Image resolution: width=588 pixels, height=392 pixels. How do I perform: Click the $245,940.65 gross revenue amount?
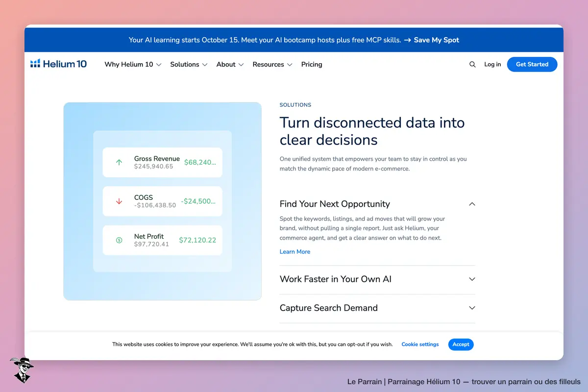tap(153, 167)
